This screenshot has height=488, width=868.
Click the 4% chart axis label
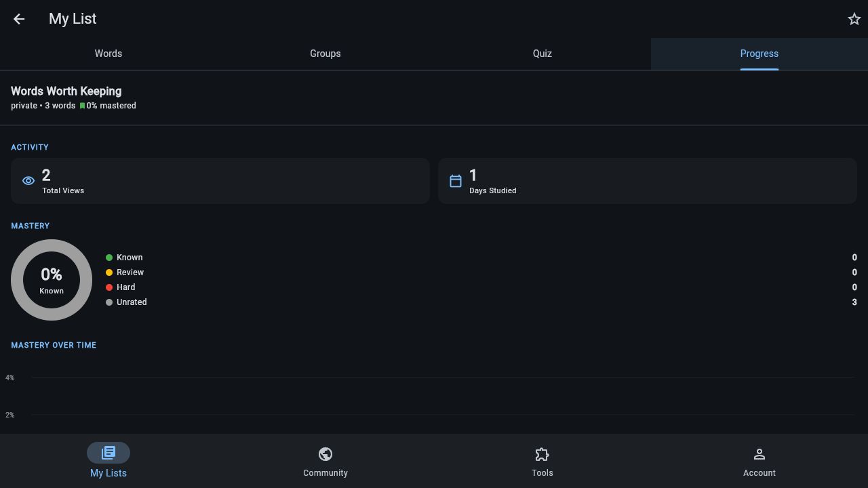tap(9, 378)
